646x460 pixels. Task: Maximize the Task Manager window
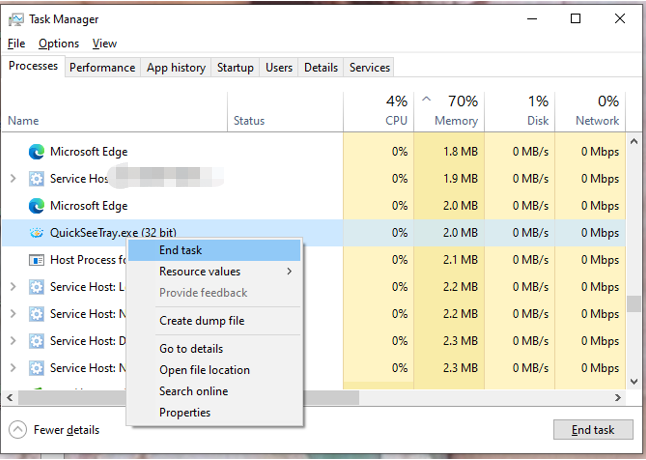(576, 19)
